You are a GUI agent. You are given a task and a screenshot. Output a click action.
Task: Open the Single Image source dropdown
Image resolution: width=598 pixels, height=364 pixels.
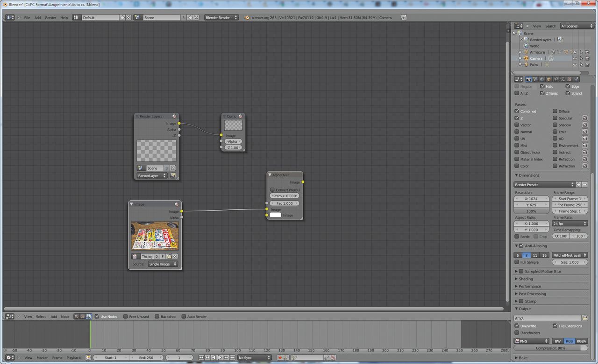[163, 264]
